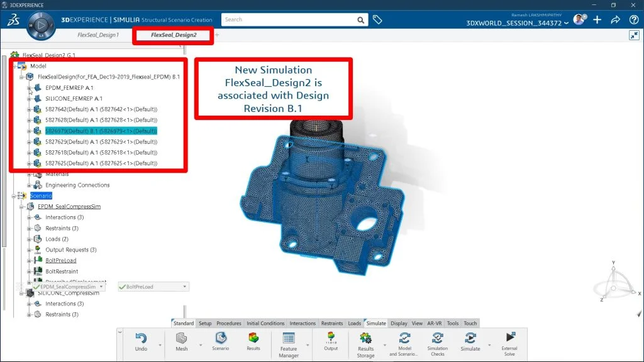Click the Model node icon
Viewport: 644px width, 362px height.
pos(22,65)
